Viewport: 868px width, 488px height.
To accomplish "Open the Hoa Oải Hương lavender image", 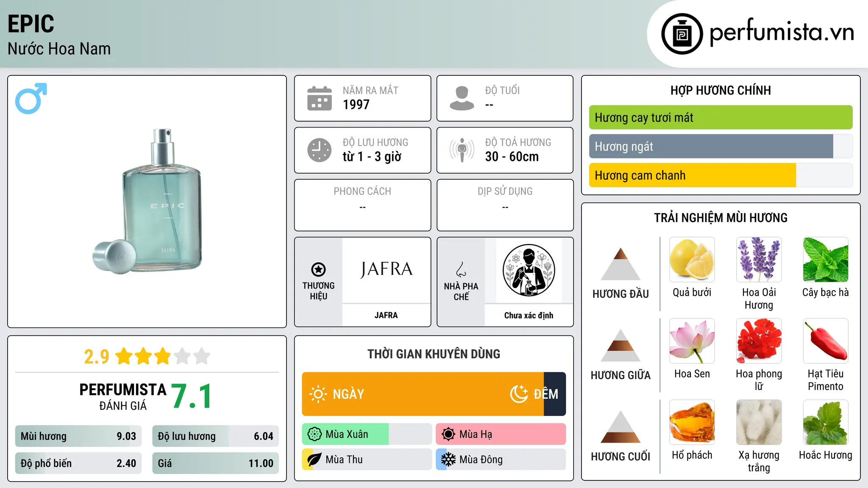I will coord(759,260).
